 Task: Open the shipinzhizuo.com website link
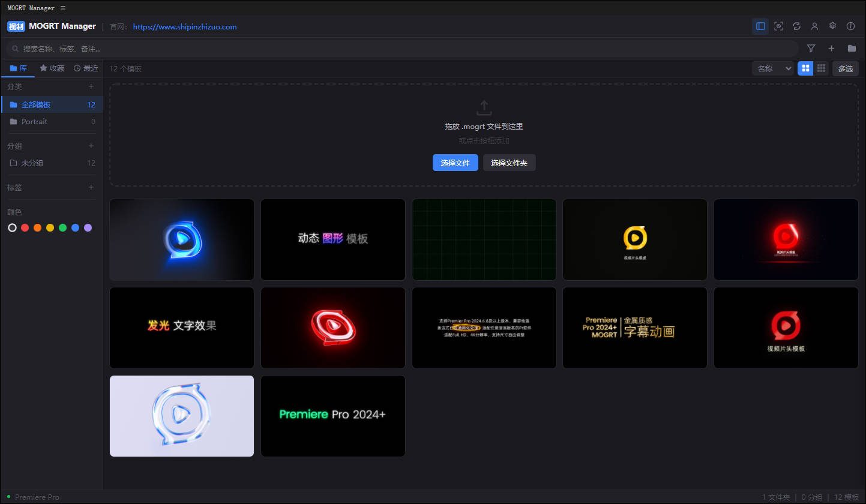pos(184,26)
